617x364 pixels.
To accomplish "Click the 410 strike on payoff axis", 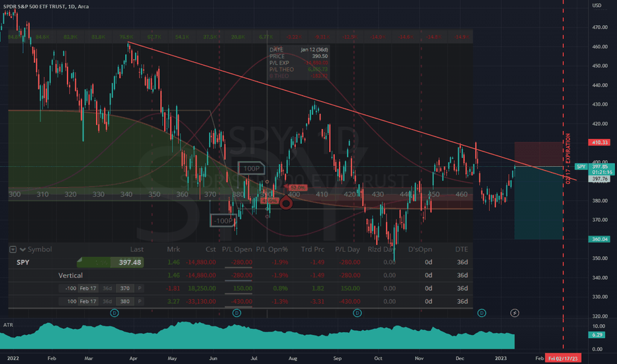I will tap(322, 195).
